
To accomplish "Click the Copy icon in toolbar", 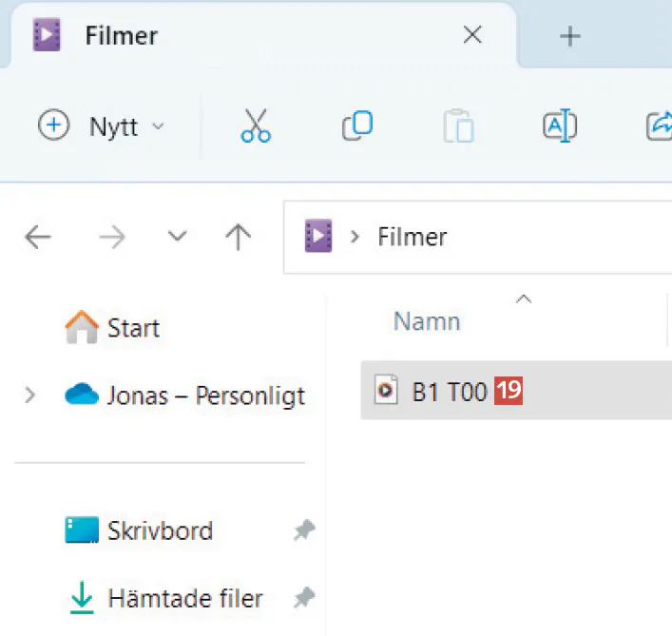I will click(357, 125).
